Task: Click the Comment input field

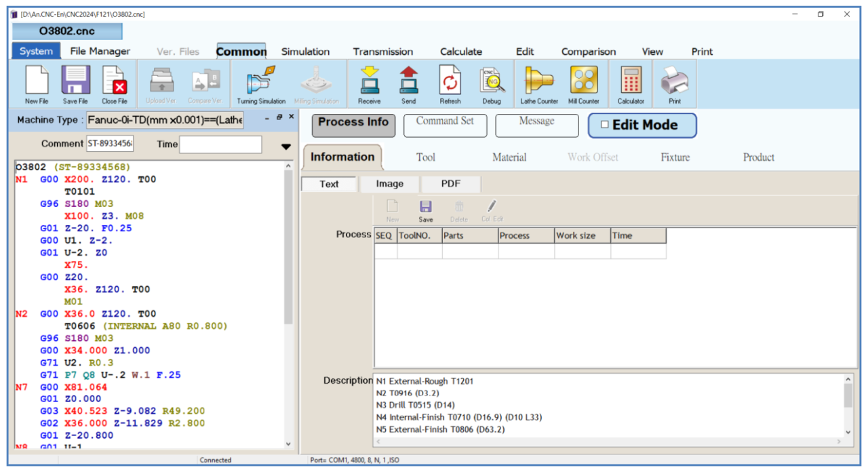Action: 110,144
